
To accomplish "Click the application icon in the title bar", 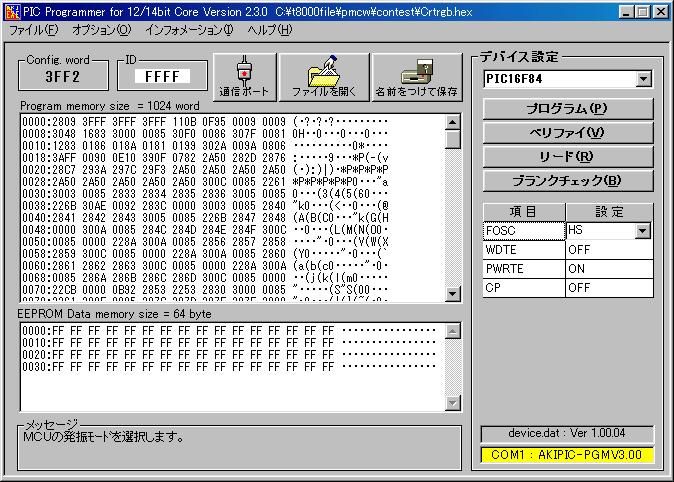I will tap(11, 11).
